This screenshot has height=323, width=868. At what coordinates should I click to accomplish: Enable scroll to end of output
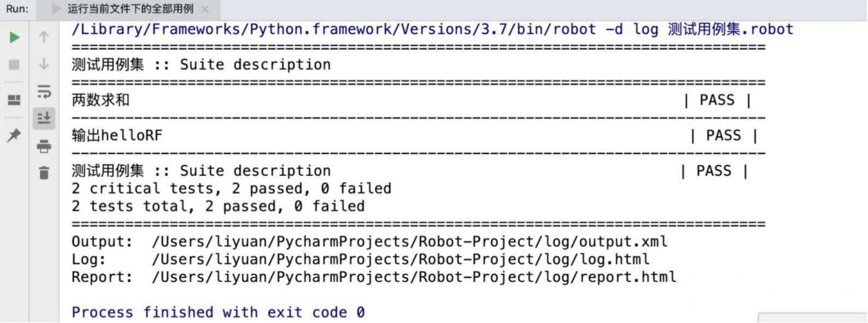pos(43,118)
